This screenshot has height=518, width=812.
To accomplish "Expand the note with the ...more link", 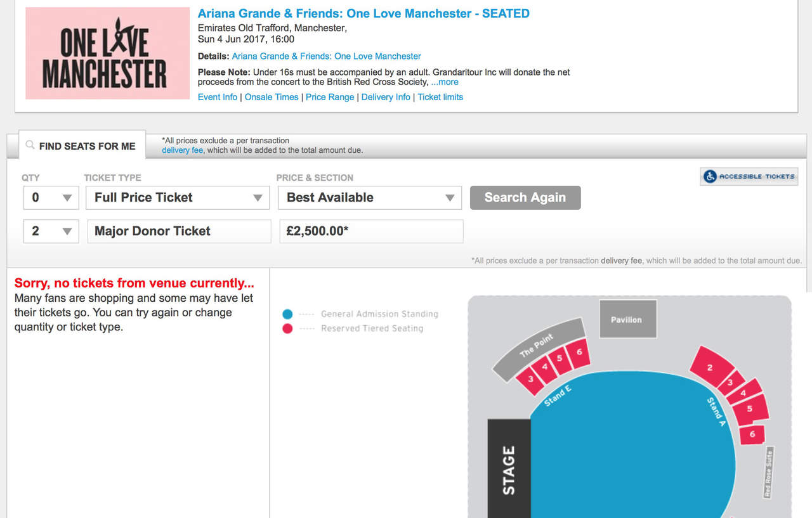I will [x=445, y=82].
